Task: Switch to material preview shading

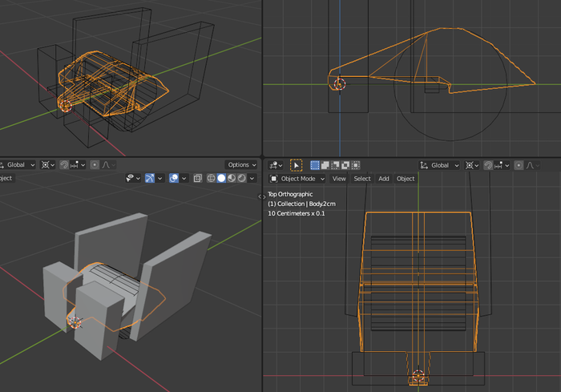Action: (232, 178)
